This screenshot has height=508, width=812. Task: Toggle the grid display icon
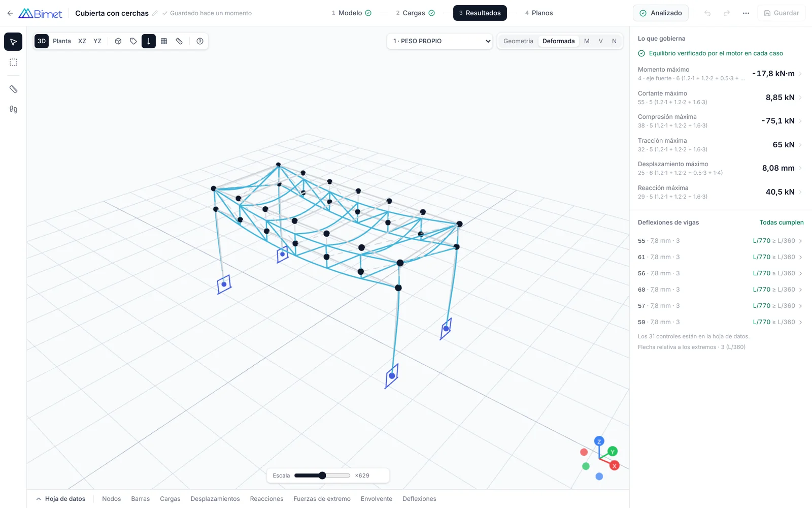[x=164, y=41]
